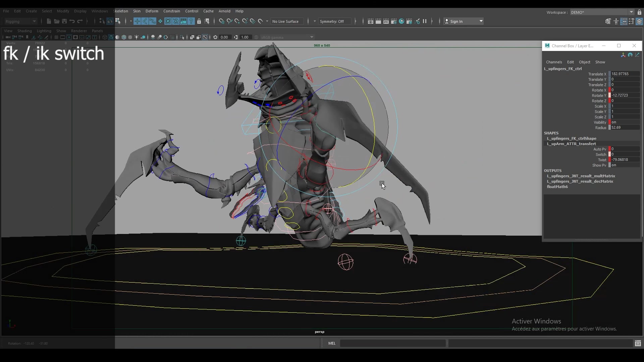Open the No Live Surface dropdown
Image resolution: width=644 pixels, height=362 pixels.
[x=287, y=21]
